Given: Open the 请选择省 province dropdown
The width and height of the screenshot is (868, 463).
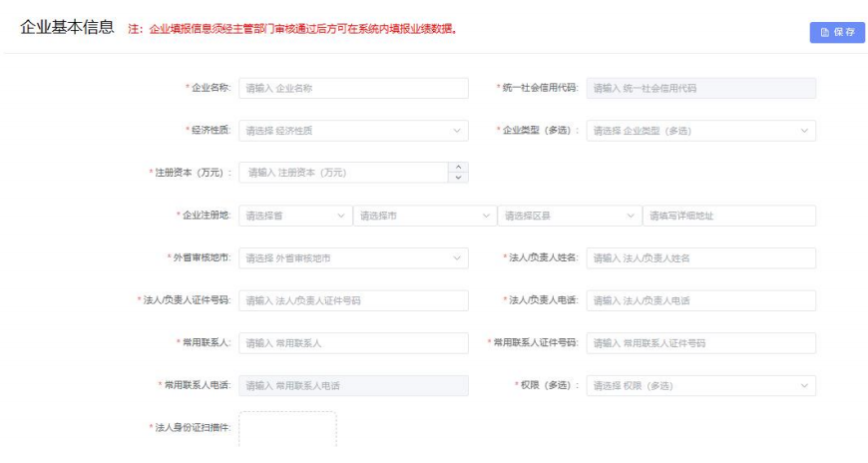Looking at the screenshot, I should 295,216.
